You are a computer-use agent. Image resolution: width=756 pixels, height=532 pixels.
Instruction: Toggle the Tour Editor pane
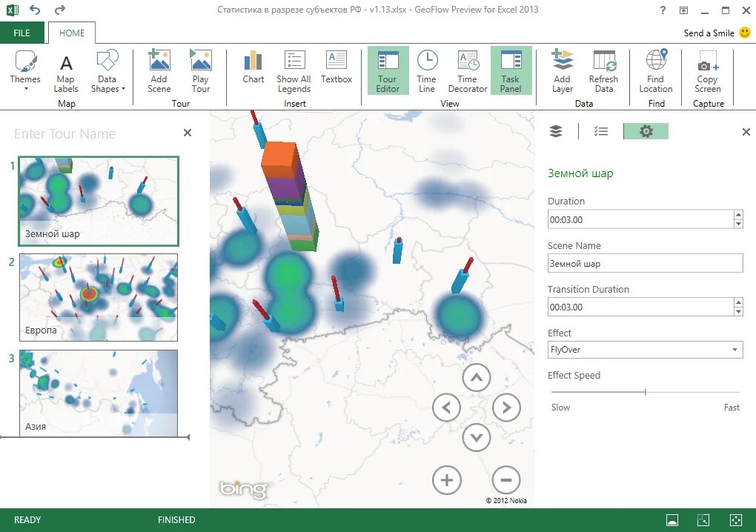point(388,71)
